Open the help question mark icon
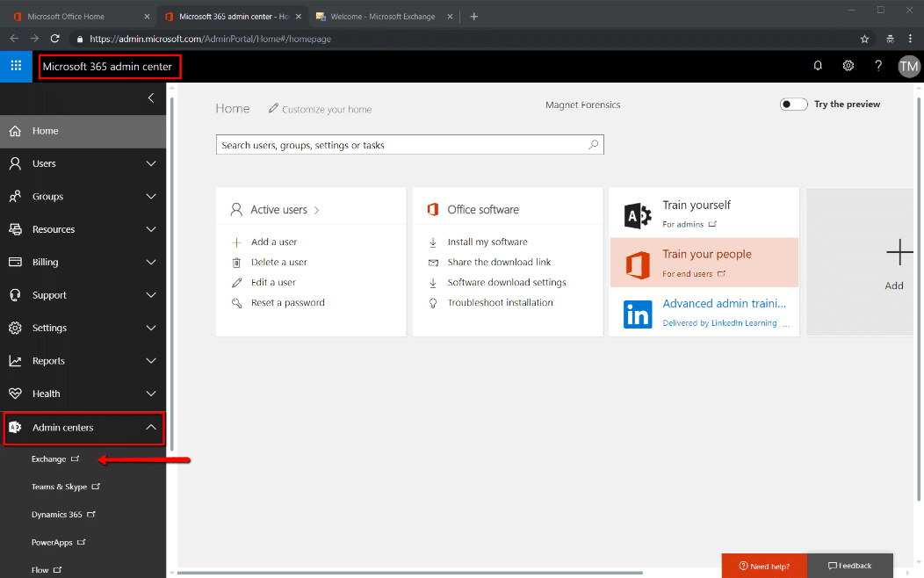 click(878, 66)
